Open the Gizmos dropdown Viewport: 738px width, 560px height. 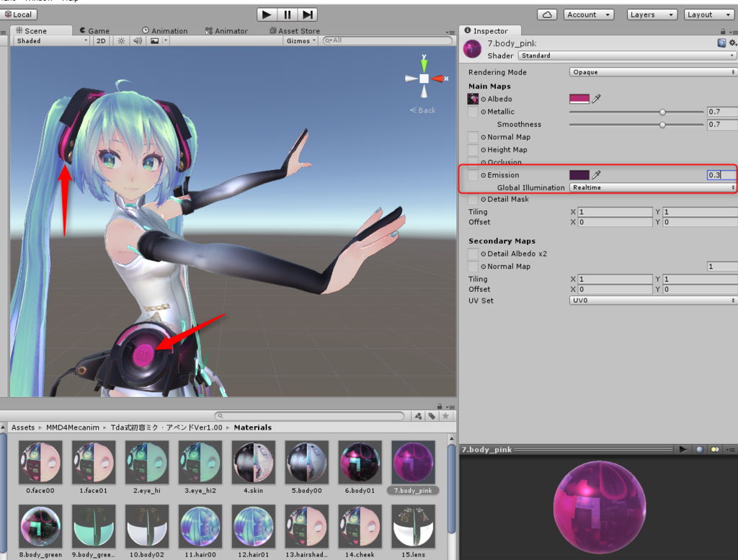pos(301,41)
